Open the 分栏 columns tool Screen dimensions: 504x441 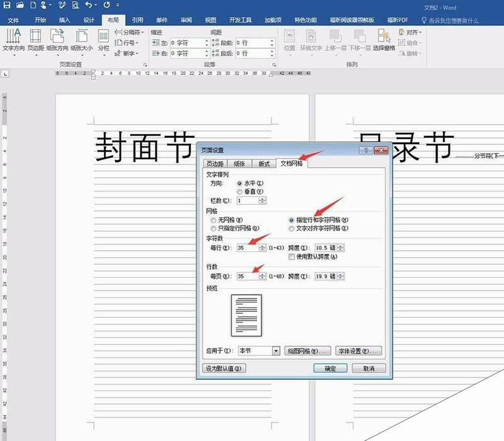click(x=103, y=42)
